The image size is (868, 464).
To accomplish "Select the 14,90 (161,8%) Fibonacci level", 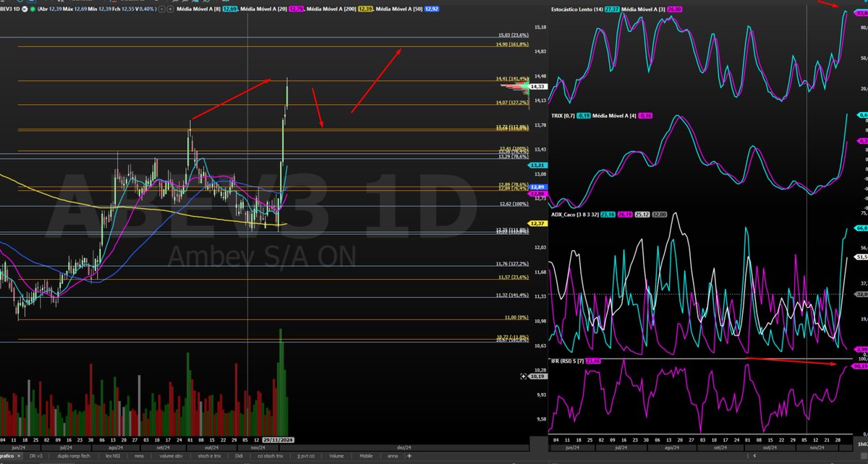I will [512, 45].
